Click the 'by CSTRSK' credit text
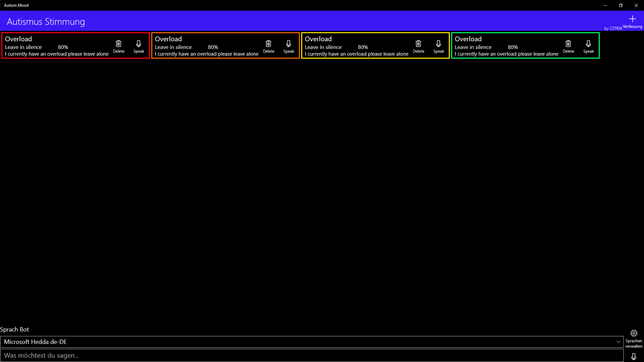This screenshot has height=362, width=644. [x=613, y=28]
